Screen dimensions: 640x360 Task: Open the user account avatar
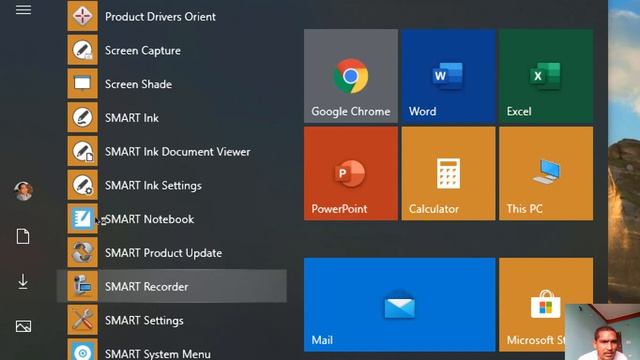pyautogui.click(x=23, y=191)
